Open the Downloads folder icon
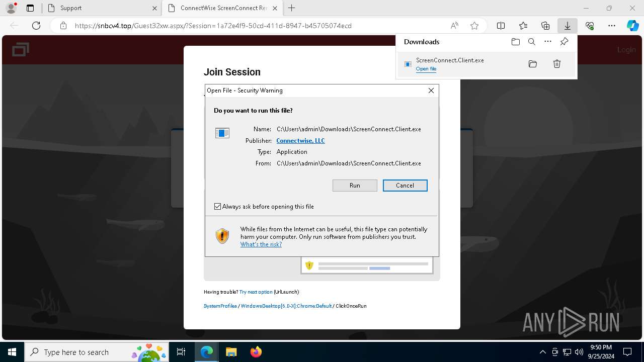This screenshot has height=362, width=644. (516, 42)
